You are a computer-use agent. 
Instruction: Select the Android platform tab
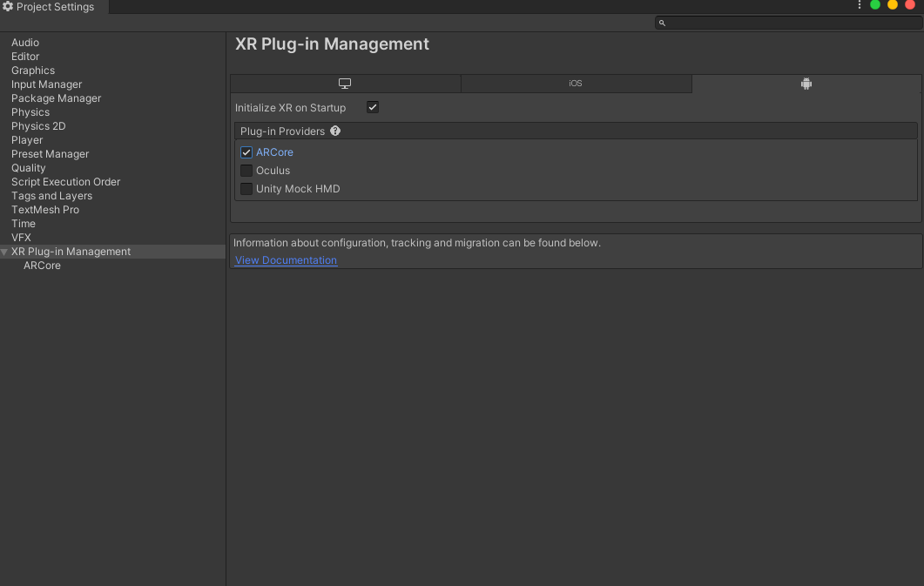pos(806,84)
